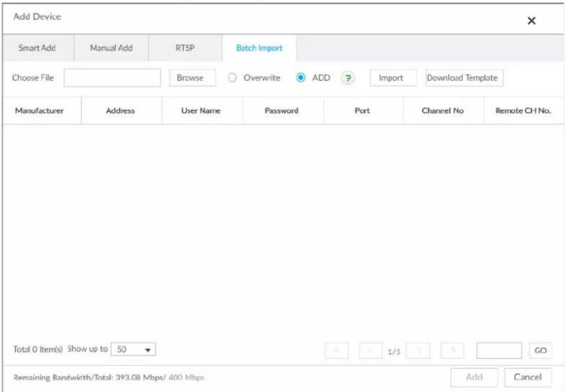Click the Port column header
This screenshot has height=392, width=565.
tap(363, 111)
